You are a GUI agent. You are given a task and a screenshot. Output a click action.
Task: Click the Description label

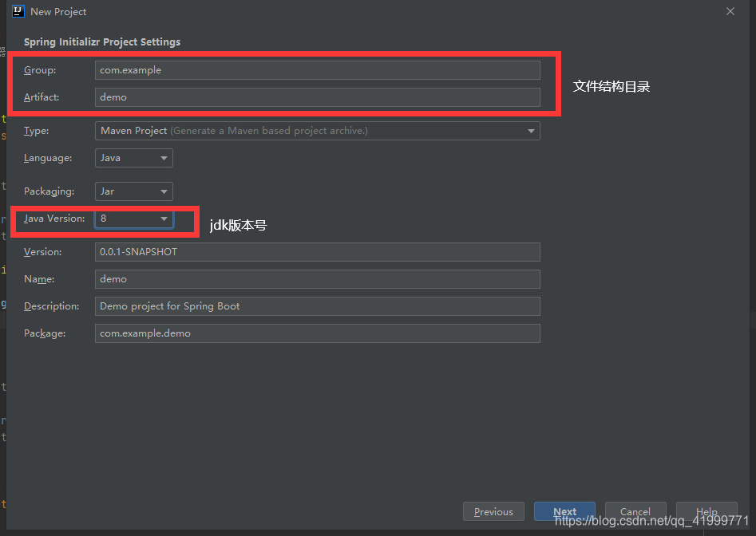[x=52, y=306]
